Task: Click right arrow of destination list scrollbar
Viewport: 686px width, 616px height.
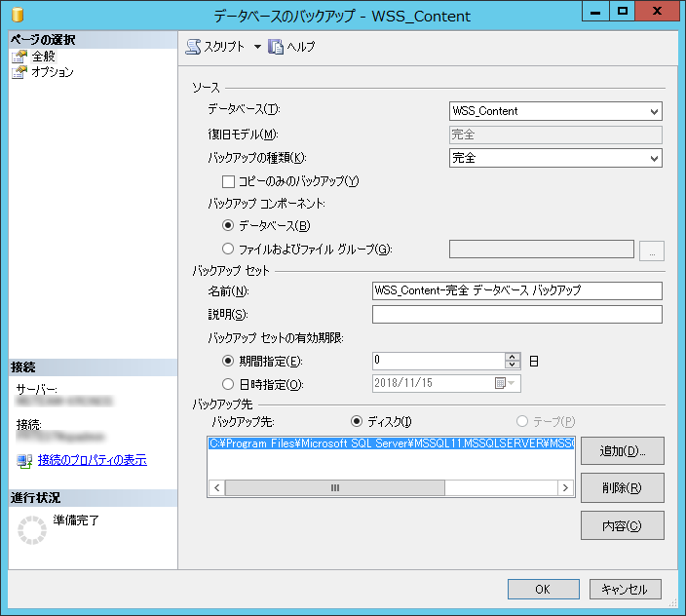Action: (565, 487)
